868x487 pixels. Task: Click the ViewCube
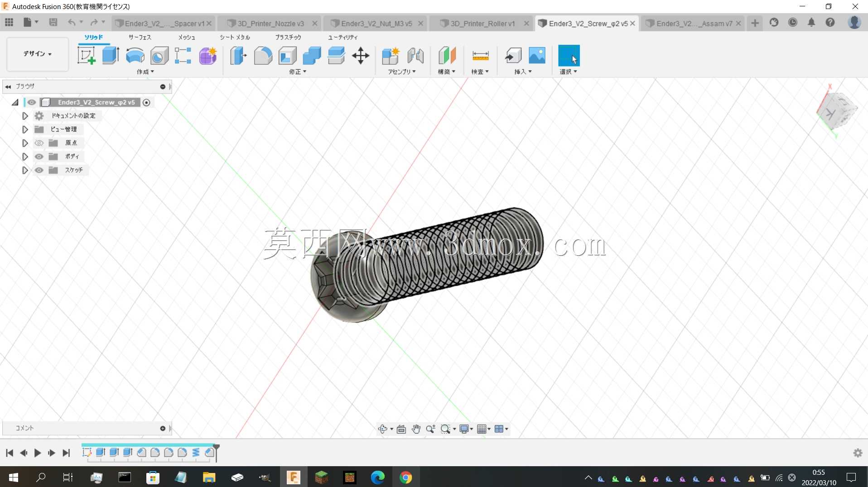837,111
